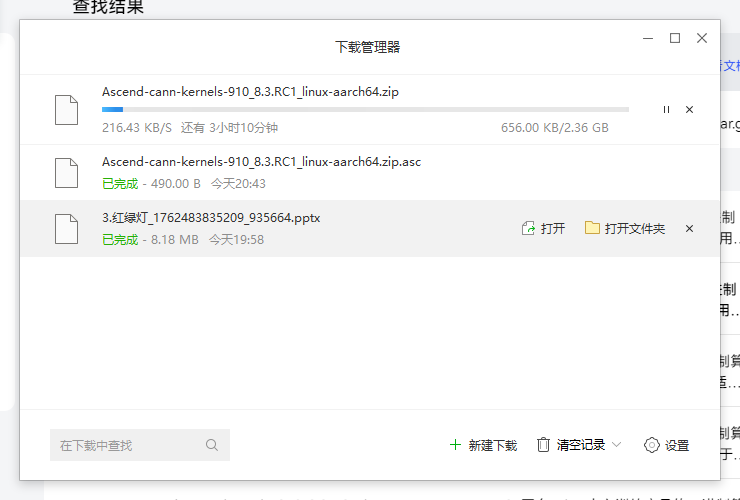Click the file icon of Ascend-cann-kernels zip
The image size is (740, 500).
67,110
